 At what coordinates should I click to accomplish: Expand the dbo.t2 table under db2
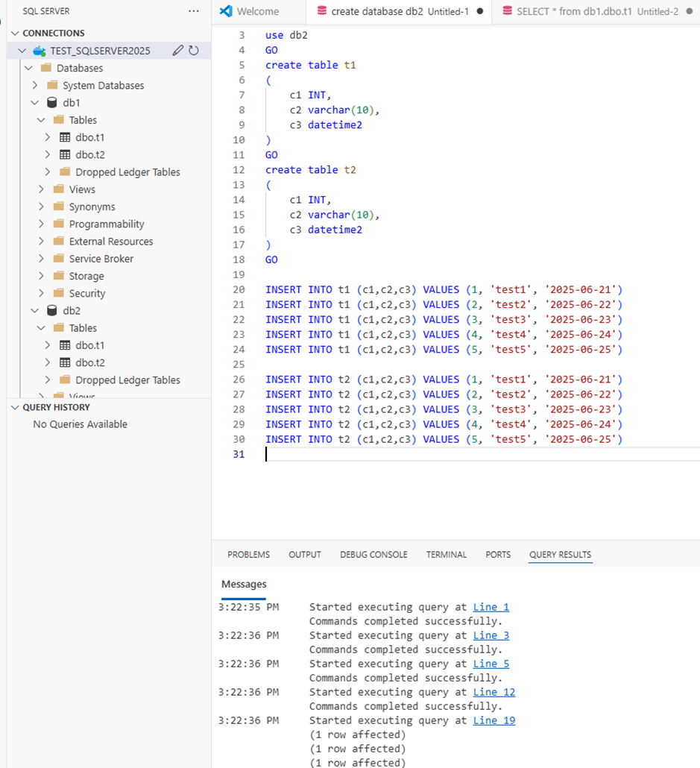click(48, 363)
